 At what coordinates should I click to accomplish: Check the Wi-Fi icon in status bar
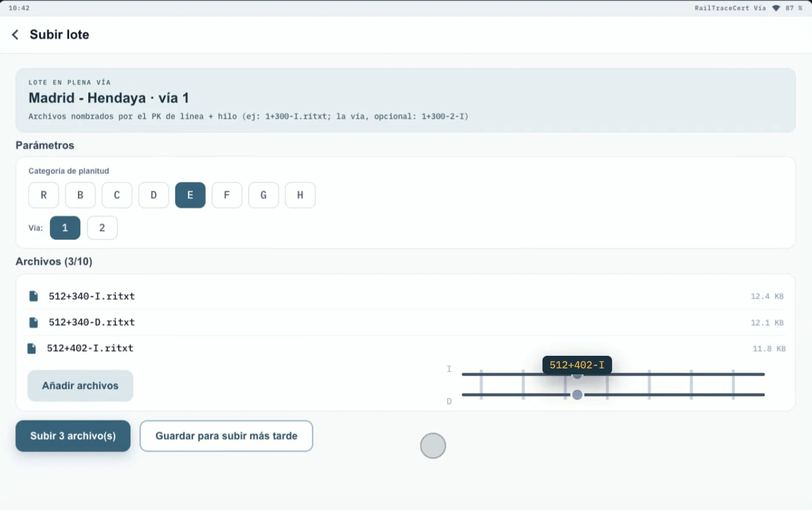coord(776,8)
